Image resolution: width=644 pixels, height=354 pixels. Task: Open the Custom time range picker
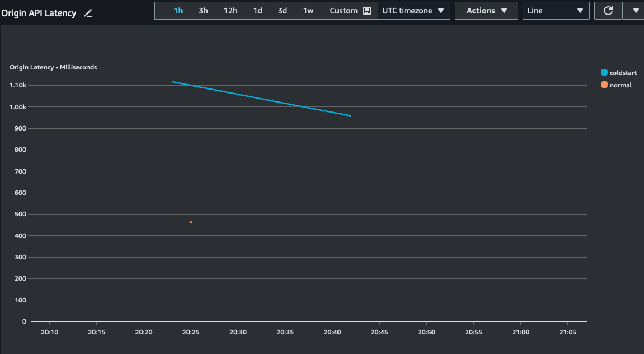[x=344, y=10]
